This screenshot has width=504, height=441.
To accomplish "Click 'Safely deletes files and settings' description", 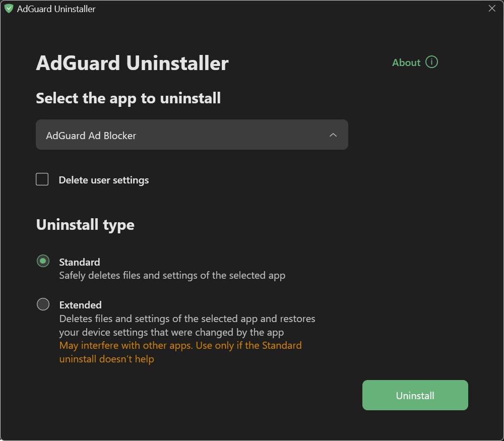I will [172, 276].
